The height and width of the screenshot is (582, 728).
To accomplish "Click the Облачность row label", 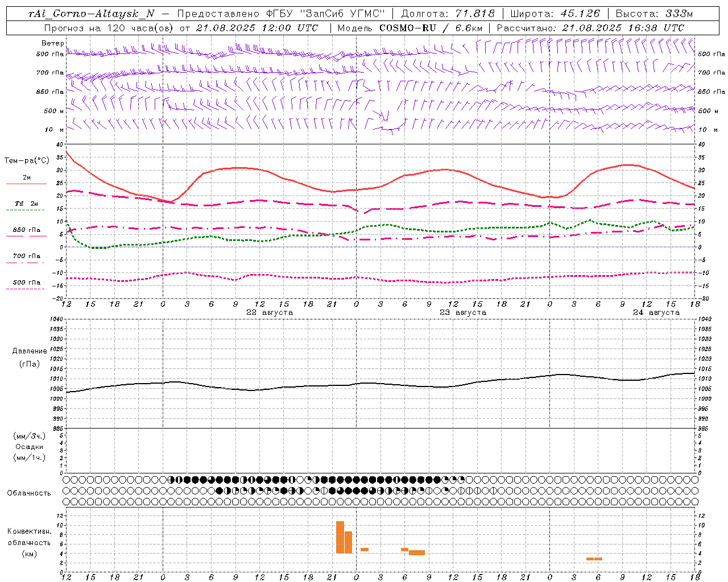I will click(x=29, y=493).
